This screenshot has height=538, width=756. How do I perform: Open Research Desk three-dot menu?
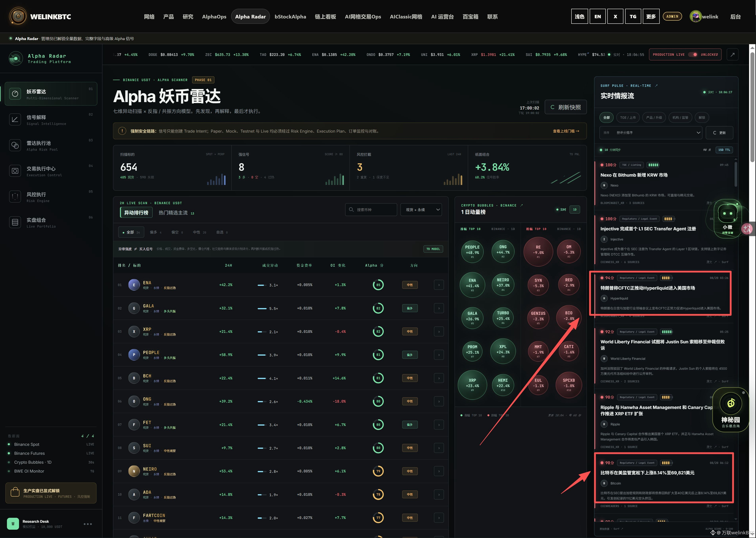pyautogui.click(x=88, y=524)
